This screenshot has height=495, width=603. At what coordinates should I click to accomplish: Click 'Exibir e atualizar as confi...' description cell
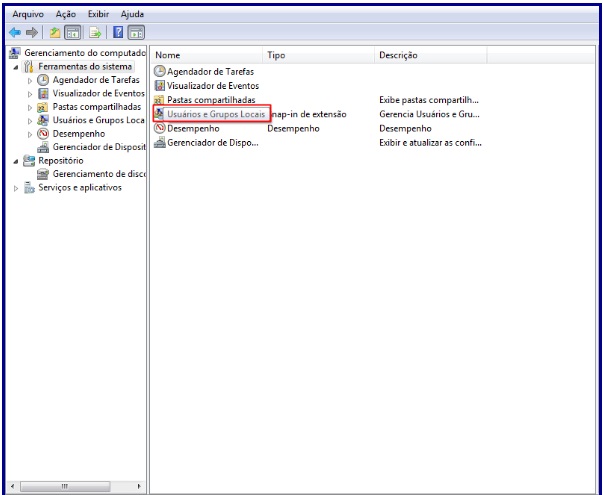430,143
